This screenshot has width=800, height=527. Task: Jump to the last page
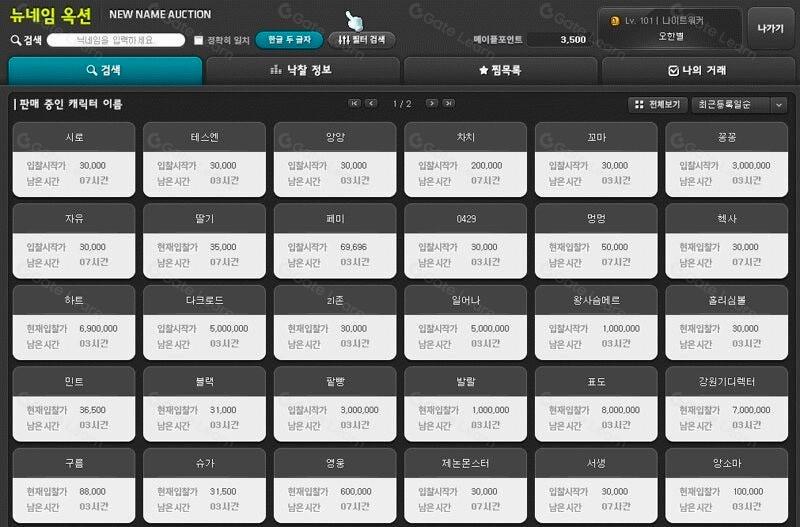[448, 104]
